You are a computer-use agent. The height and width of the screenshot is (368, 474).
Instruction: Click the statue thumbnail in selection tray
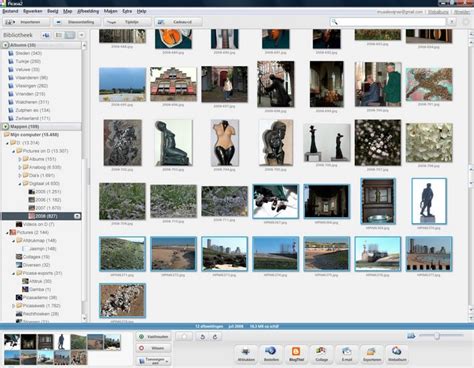click(x=61, y=342)
